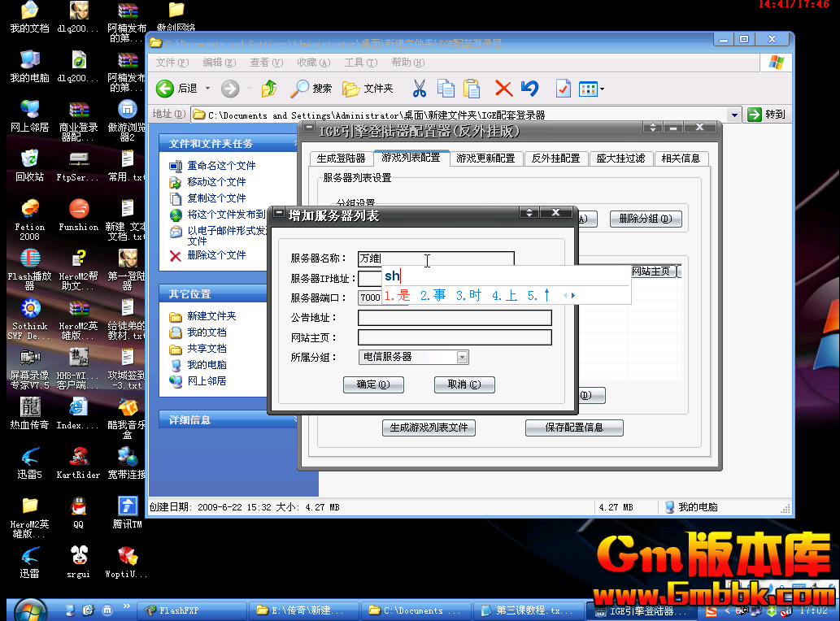Expand the 所属分组 combo box
The width and height of the screenshot is (840, 621).
point(462,357)
